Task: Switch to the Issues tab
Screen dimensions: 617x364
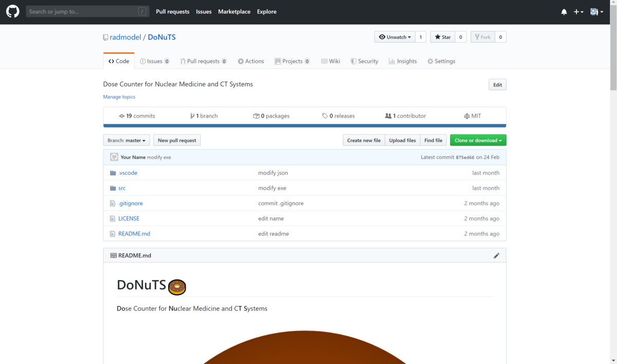Action: [155, 61]
